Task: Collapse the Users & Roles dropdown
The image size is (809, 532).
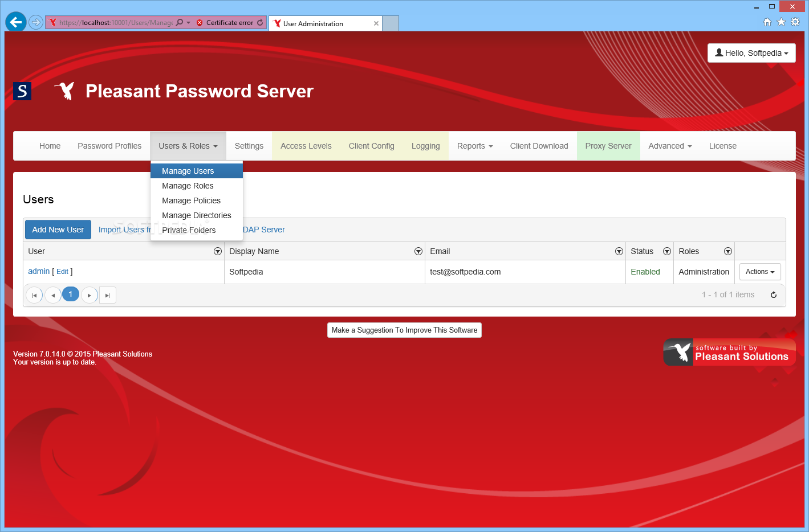Action: tap(188, 146)
